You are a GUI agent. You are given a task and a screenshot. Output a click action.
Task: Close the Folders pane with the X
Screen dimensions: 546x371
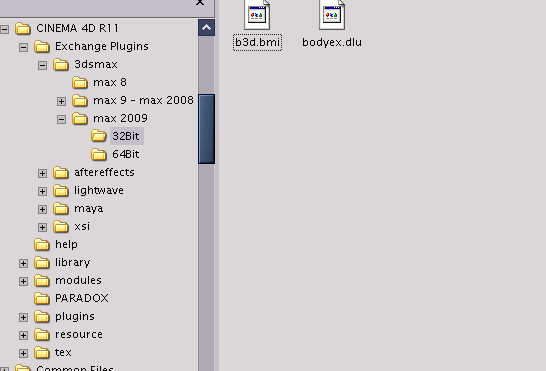click(200, 2)
